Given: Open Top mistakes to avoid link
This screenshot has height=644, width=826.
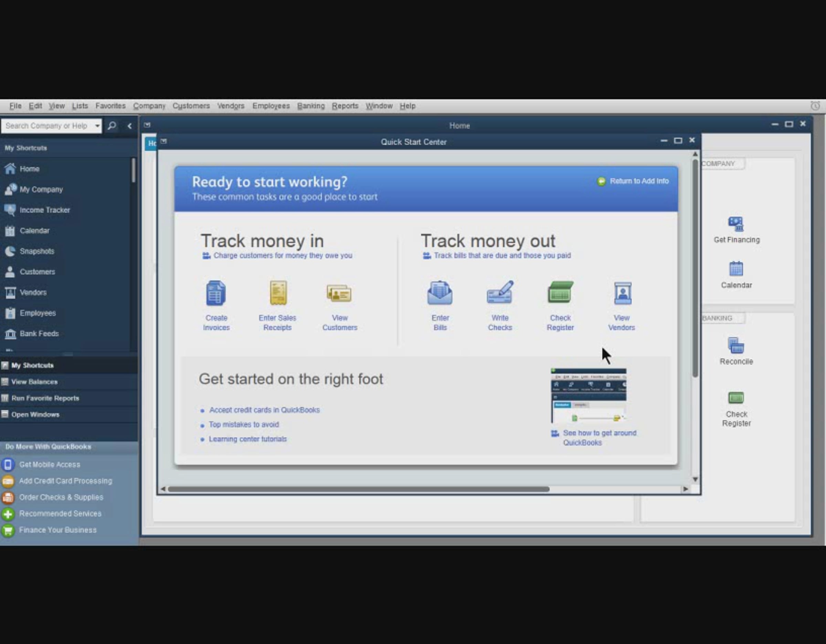Looking at the screenshot, I should coord(244,424).
